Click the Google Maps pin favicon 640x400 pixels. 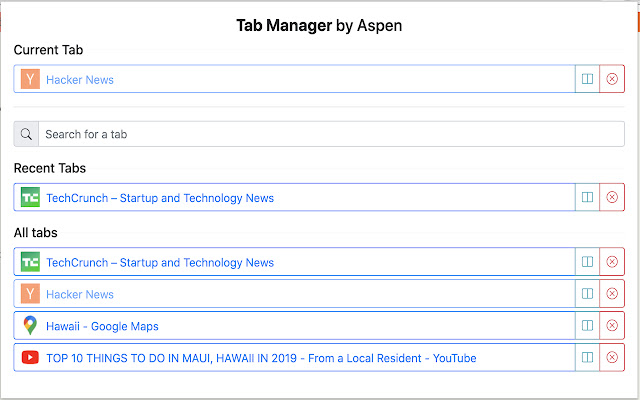(30, 325)
